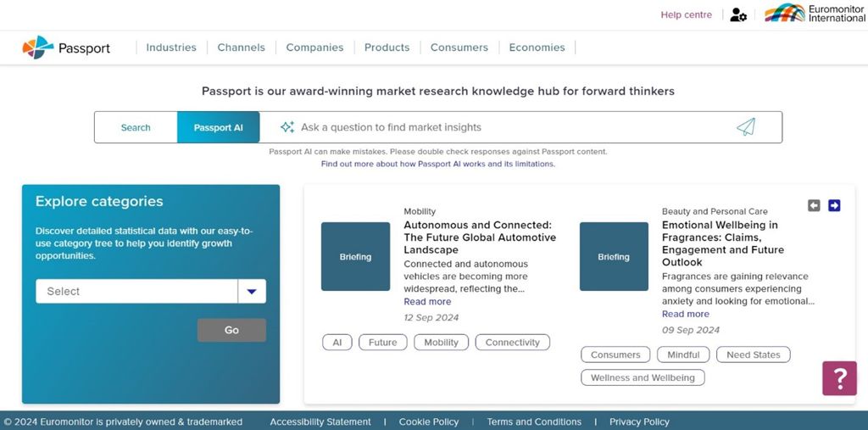The image size is (868, 430).
Task: Select the Future tag
Action: click(383, 343)
